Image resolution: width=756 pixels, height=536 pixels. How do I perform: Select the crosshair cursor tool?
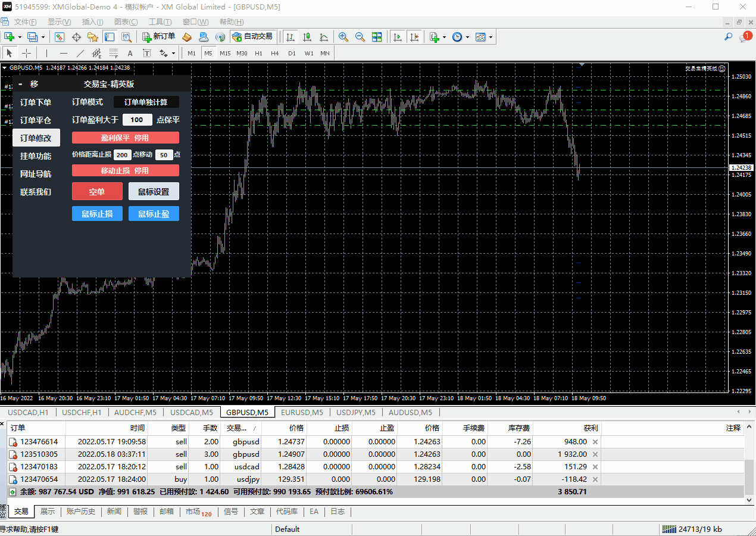point(26,53)
